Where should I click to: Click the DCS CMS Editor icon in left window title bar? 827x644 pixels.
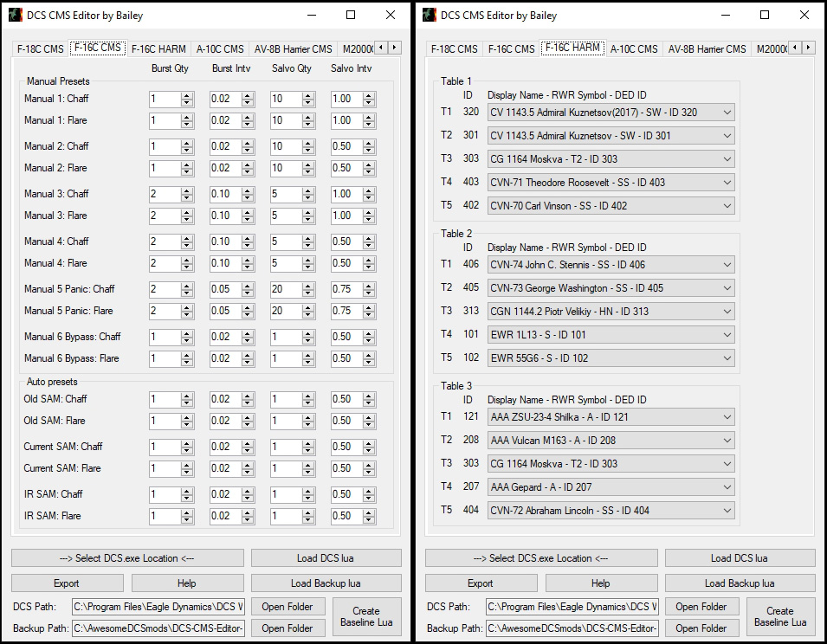point(16,15)
